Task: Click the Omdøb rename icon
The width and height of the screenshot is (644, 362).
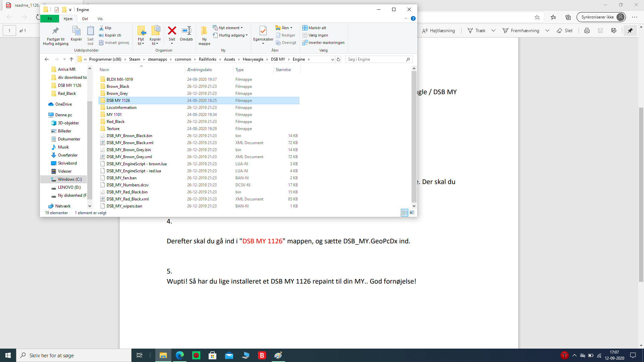Action: (186, 31)
